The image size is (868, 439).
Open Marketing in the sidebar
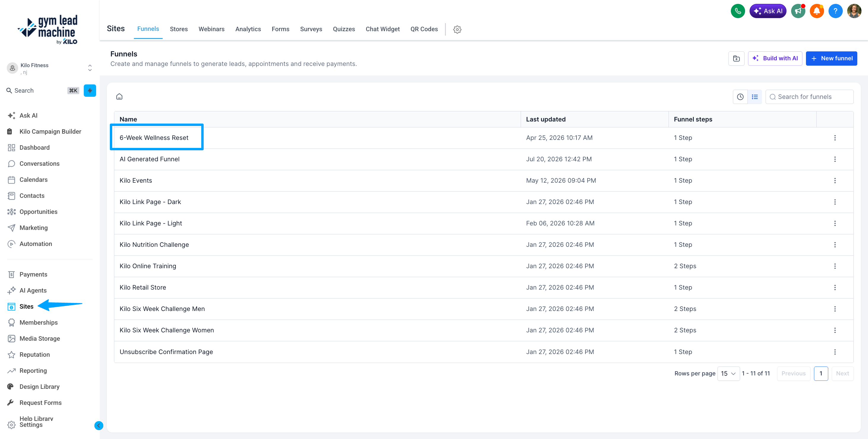pos(33,228)
